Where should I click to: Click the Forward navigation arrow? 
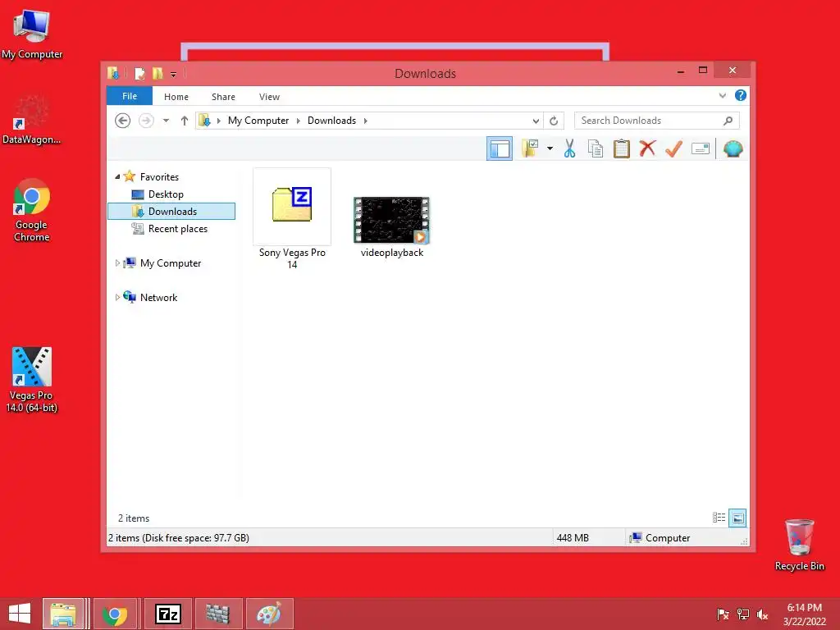146,121
